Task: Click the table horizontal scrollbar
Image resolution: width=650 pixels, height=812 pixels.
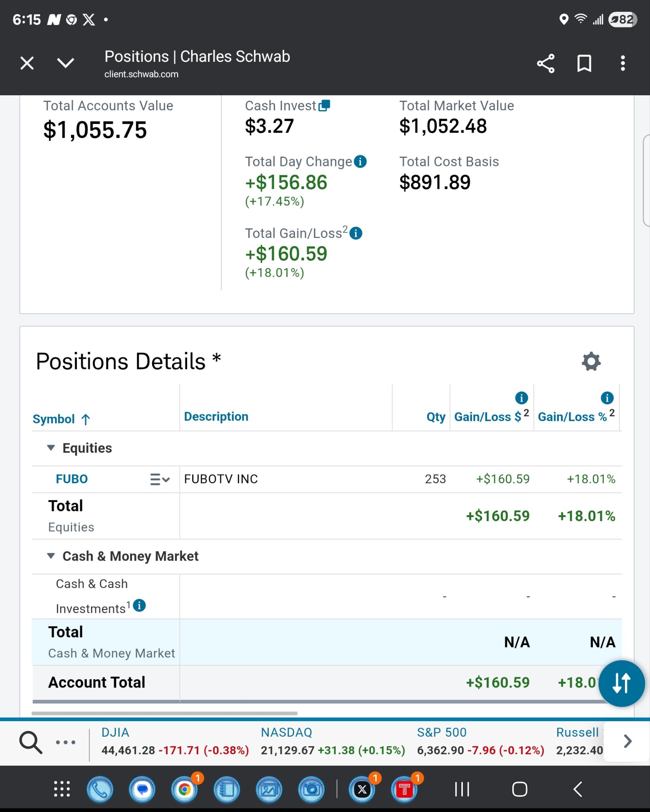Action: [164, 713]
